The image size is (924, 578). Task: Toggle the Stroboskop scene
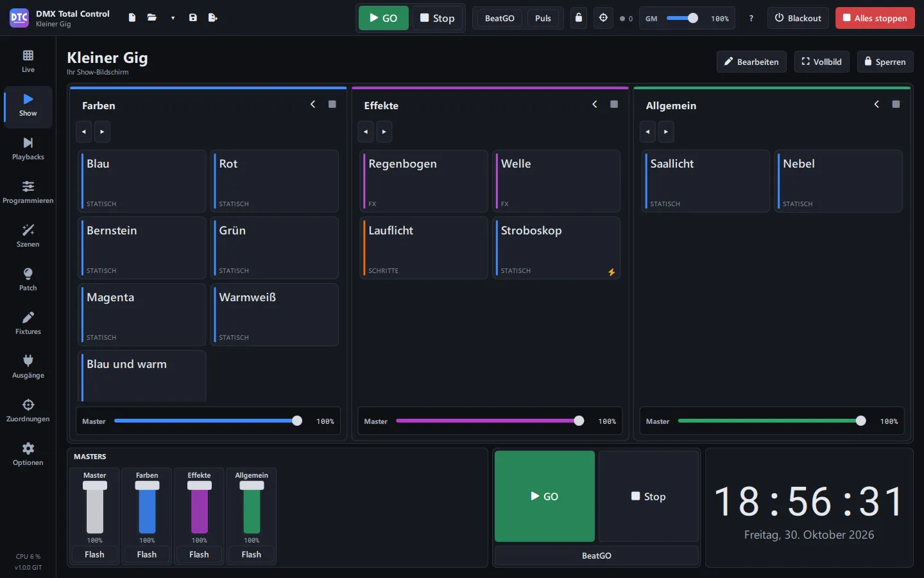click(x=556, y=248)
